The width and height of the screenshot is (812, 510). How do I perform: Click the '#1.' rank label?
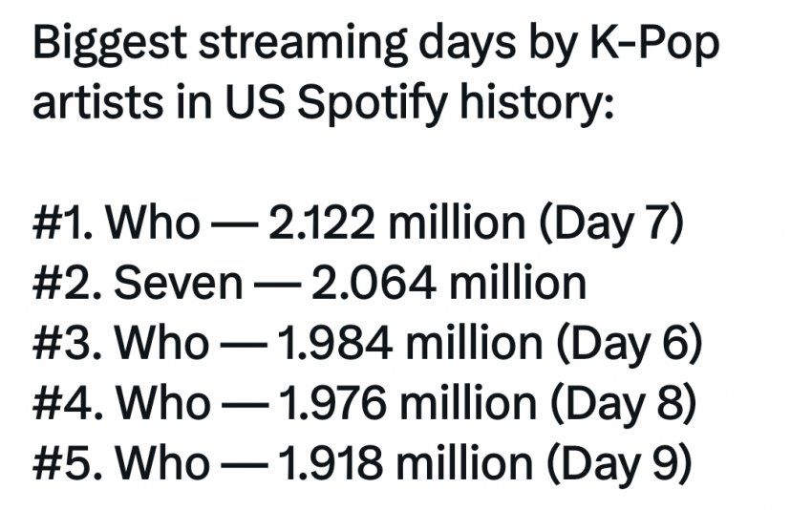pos(63,223)
